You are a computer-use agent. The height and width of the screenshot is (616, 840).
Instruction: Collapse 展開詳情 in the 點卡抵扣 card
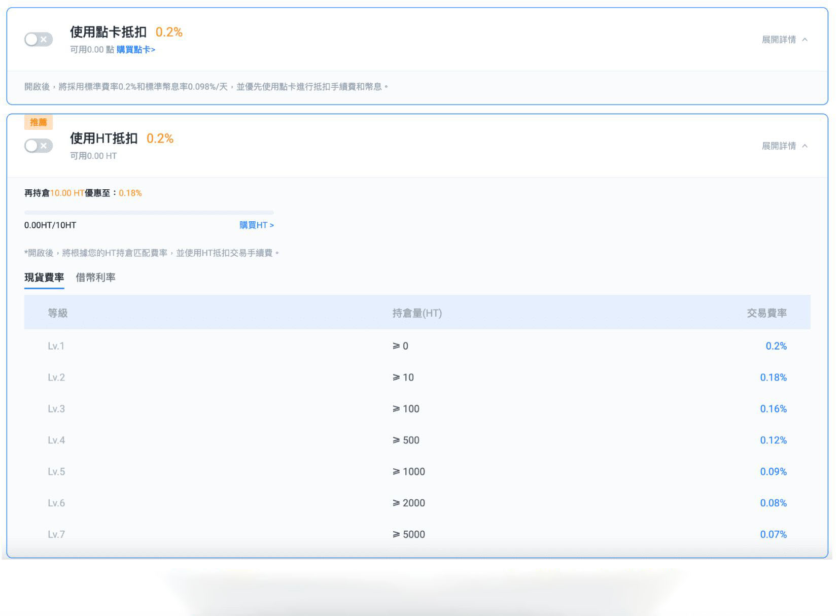click(785, 40)
